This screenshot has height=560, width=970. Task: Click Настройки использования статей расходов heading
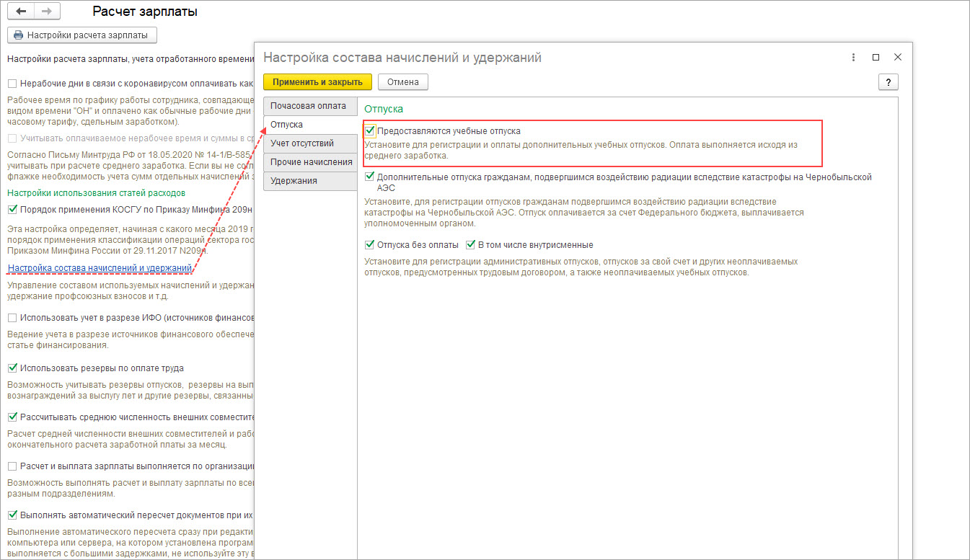pyautogui.click(x=96, y=192)
